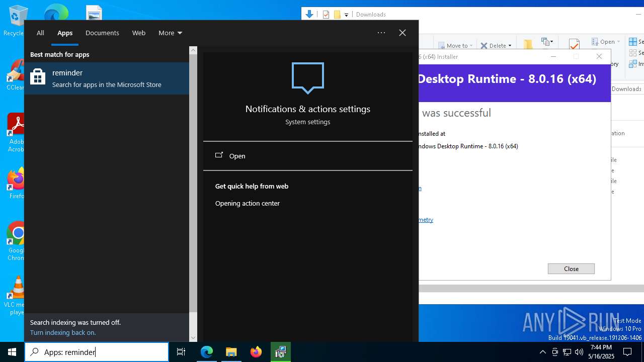
Task: Click the Meet Now tray icon
Action: coord(555,352)
